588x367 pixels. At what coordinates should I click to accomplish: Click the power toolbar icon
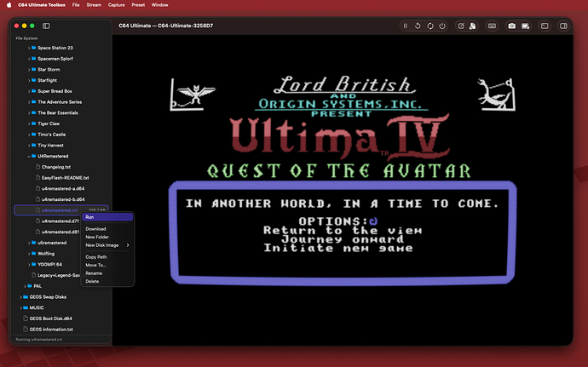(442, 26)
